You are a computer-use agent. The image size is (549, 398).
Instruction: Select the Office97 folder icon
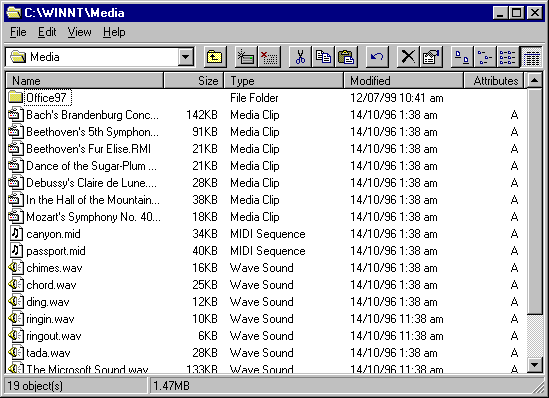point(16,98)
